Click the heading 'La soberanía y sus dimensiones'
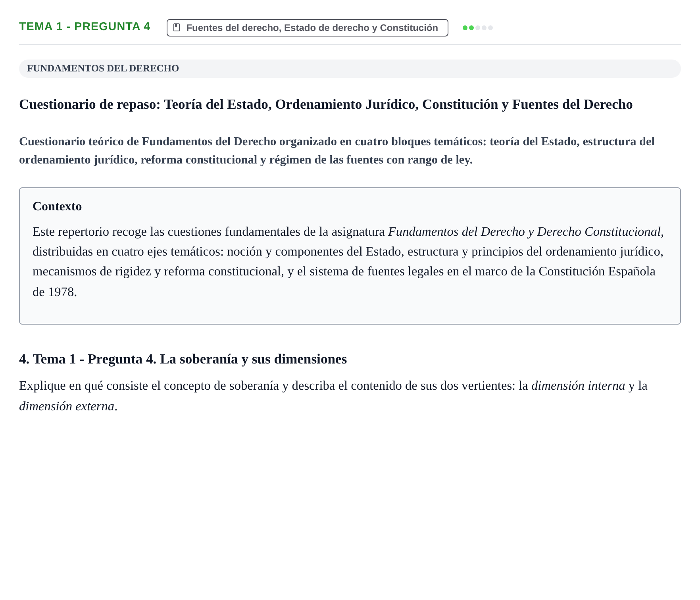This screenshot has height=600, width=700. tap(253, 359)
